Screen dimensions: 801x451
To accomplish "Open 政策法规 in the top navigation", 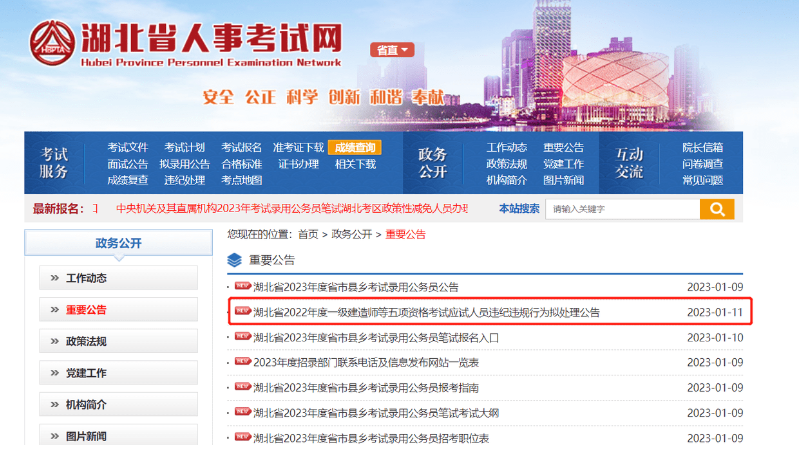I will click(506, 164).
